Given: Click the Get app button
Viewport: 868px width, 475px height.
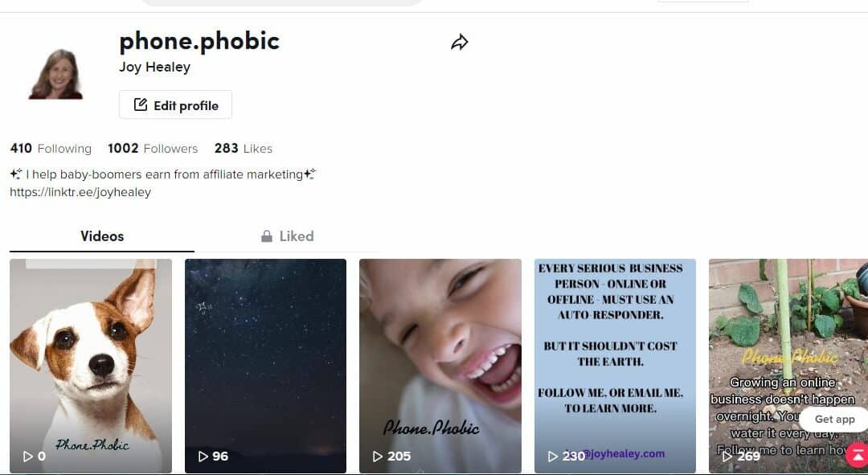Looking at the screenshot, I should point(834,419).
